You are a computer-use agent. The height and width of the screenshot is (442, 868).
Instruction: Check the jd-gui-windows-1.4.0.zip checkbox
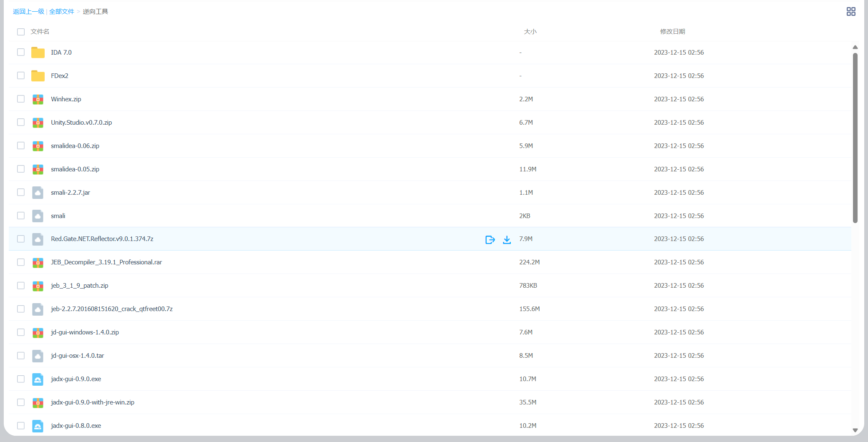pyautogui.click(x=21, y=332)
